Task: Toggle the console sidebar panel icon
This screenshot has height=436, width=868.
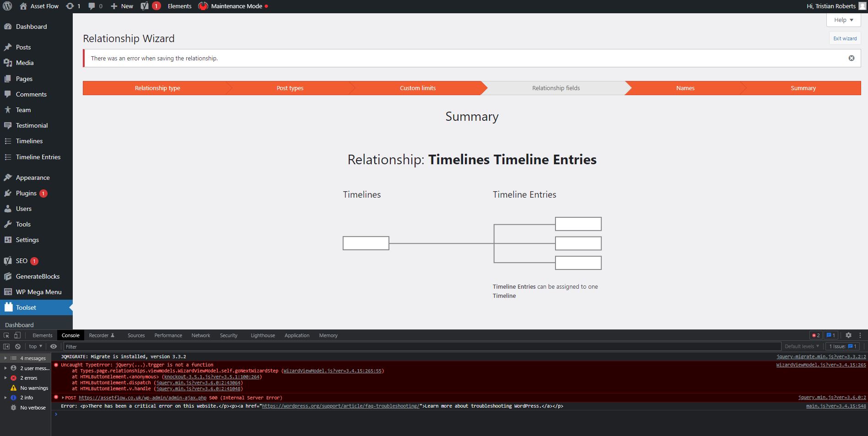Action: click(x=6, y=346)
